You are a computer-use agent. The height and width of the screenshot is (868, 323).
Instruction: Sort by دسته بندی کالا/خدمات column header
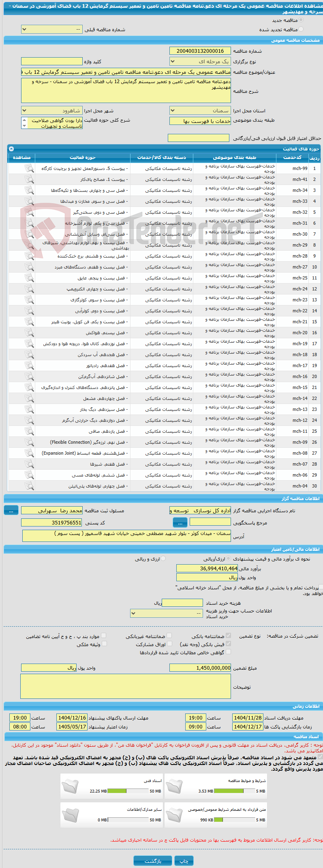162,157
